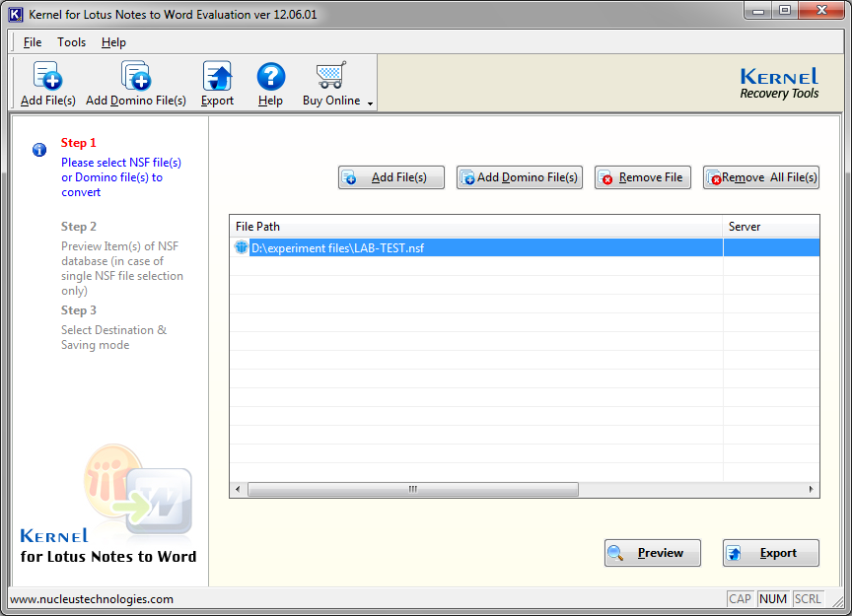Click www.nucleustechnologies.com in the status bar
The width and height of the screenshot is (852, 616).
[x=92, y=599]
